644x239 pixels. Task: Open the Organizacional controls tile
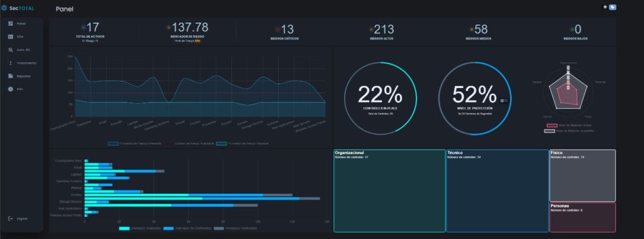389,191
